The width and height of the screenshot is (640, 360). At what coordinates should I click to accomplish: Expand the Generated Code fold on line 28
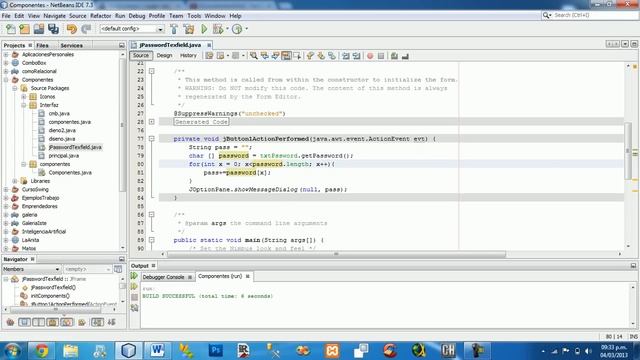coord(151,122)
